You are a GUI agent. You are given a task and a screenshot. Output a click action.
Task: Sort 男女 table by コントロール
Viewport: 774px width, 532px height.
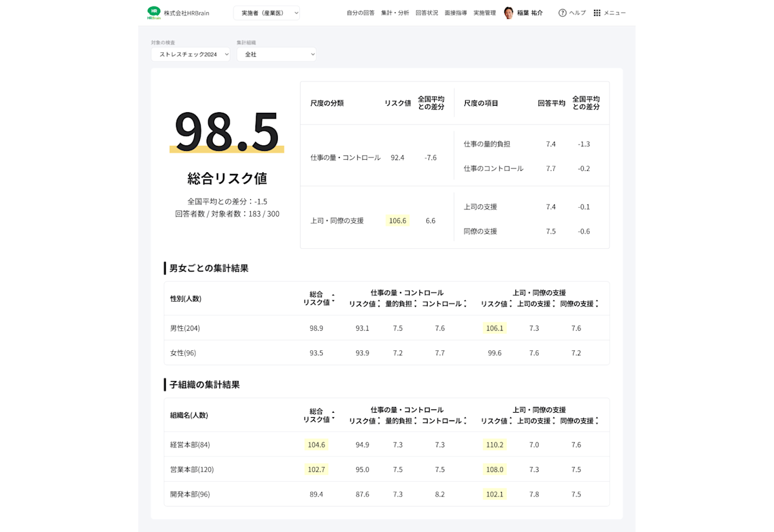click(x=465, y=304)
